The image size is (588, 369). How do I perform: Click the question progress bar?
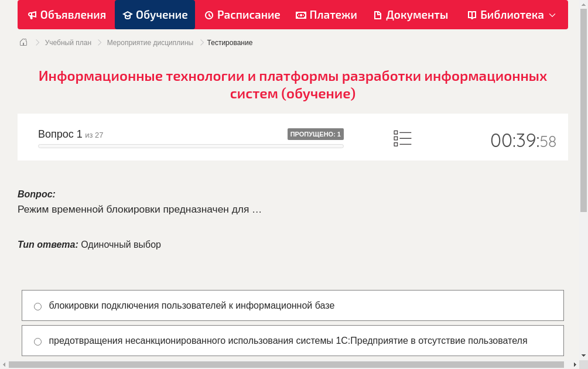click(x=190, y=146)
